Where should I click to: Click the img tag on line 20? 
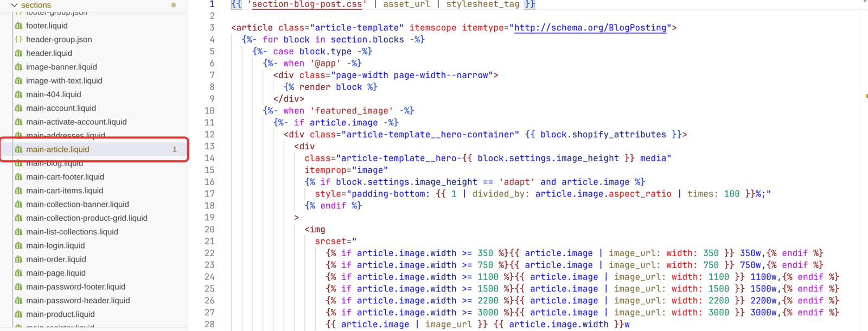(315, 230)
